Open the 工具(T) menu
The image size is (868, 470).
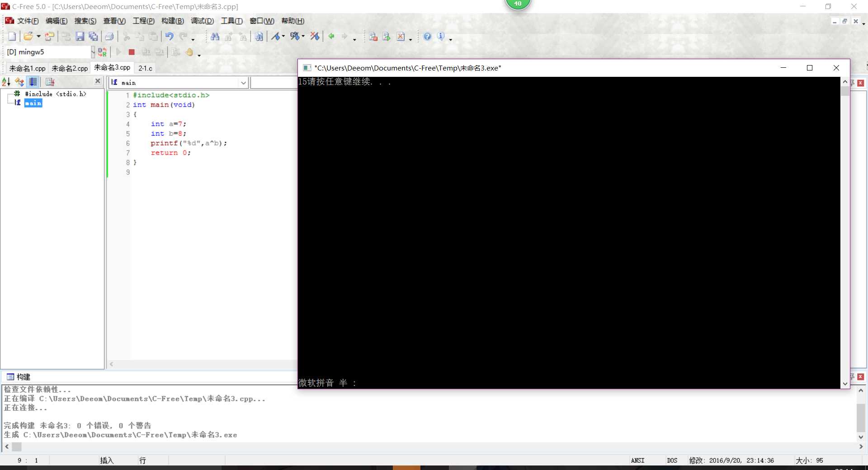point(231,21)
